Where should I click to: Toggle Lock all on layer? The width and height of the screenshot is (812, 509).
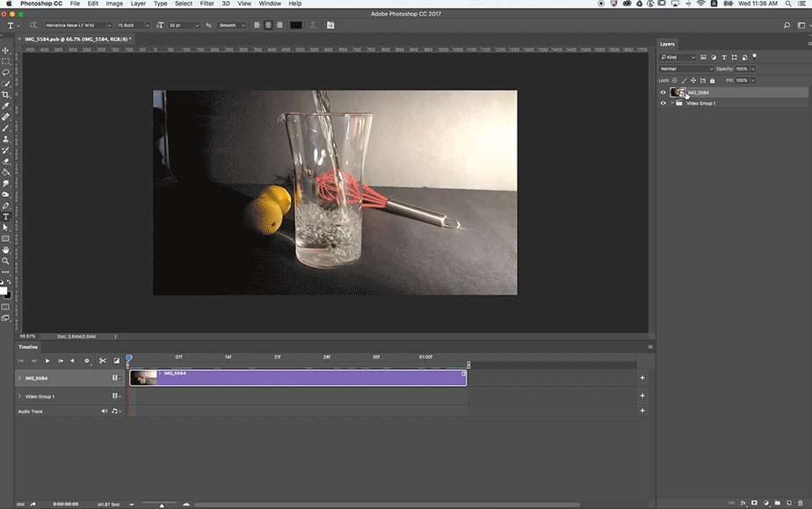coord(712,81)
